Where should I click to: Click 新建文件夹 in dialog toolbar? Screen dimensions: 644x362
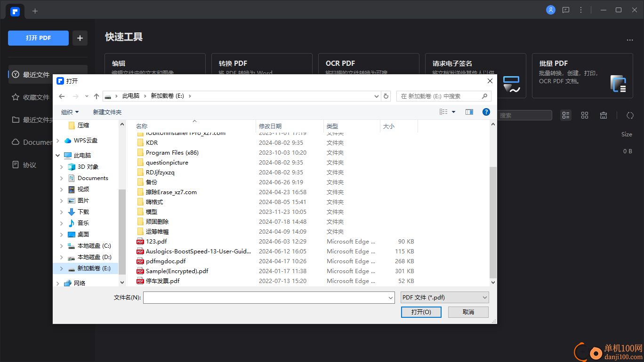pos(107,112)
